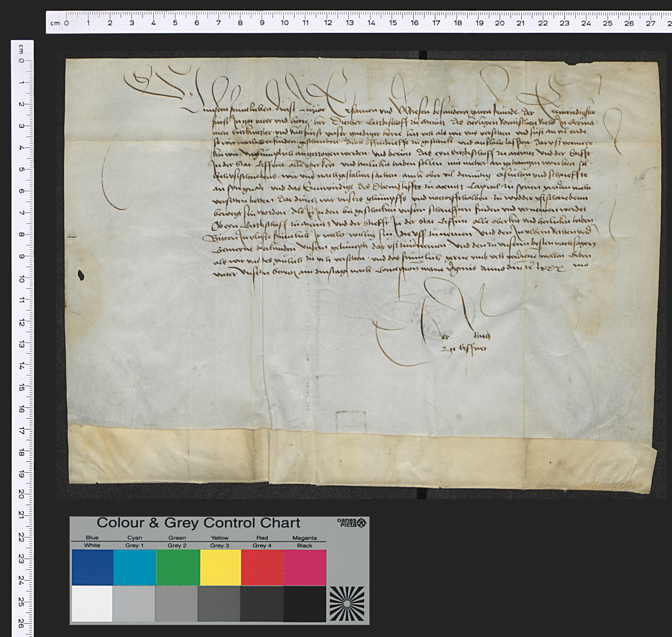Click the starburst focus target icon
The width and height of the screenshot is (672, 637).
click(347, 603)
